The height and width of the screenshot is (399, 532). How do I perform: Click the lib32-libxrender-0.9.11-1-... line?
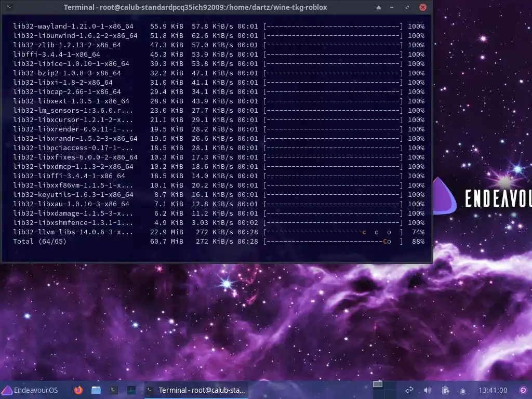click(x=219, y=129)
